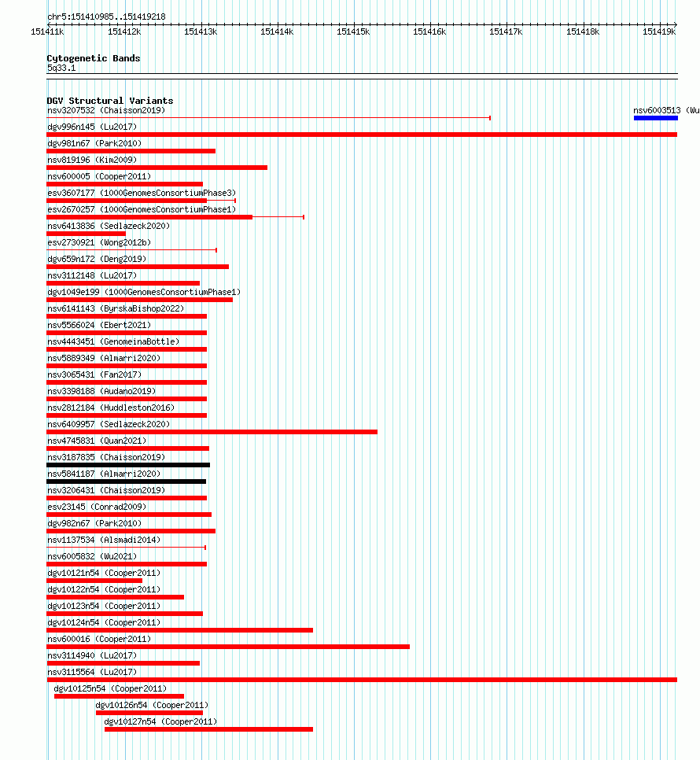Select the blue nsv6003513 variant bar
This screenshot has height=760, width=700.
click(x=655, y=118)
